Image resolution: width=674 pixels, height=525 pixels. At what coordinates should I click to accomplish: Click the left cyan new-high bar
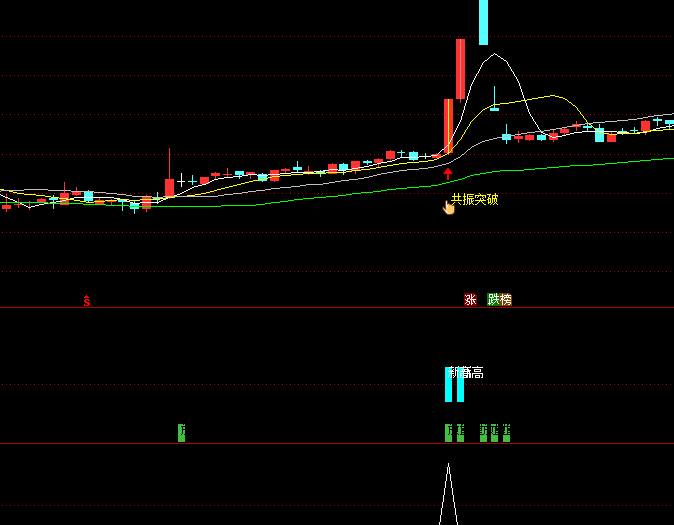pos(448,384)
